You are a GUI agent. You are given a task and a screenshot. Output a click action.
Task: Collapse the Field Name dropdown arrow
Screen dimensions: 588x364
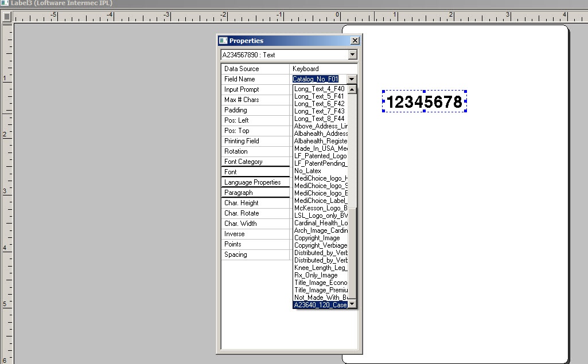(x=352, y=79)
